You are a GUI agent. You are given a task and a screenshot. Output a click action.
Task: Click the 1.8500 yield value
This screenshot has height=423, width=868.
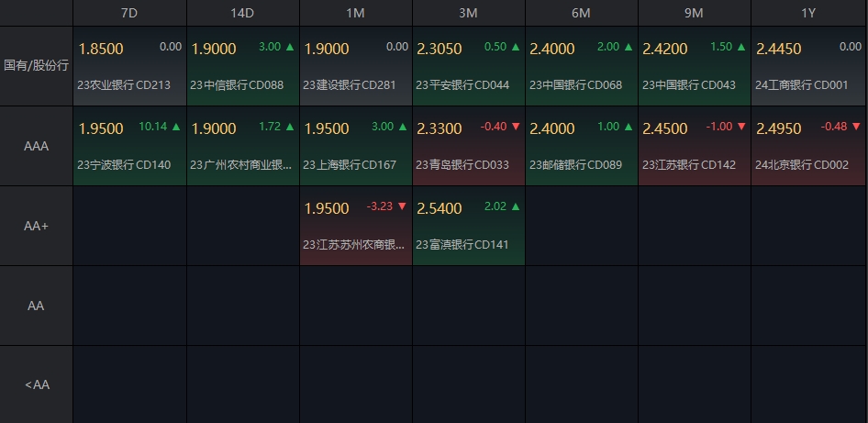point(101,49)
